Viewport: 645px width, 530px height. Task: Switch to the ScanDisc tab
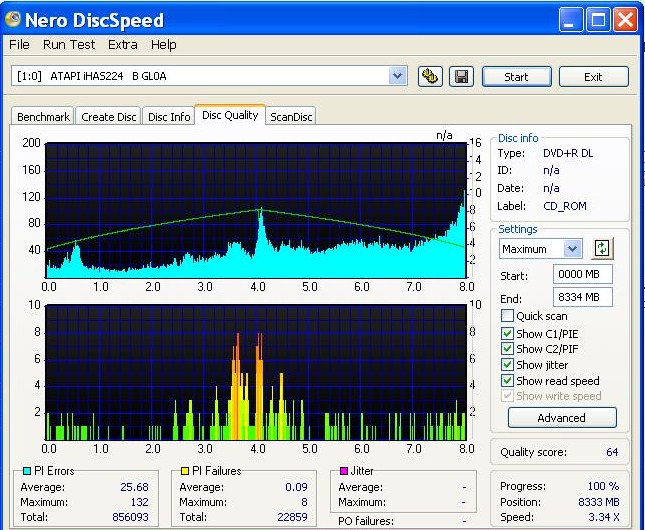tap(291, 117)
